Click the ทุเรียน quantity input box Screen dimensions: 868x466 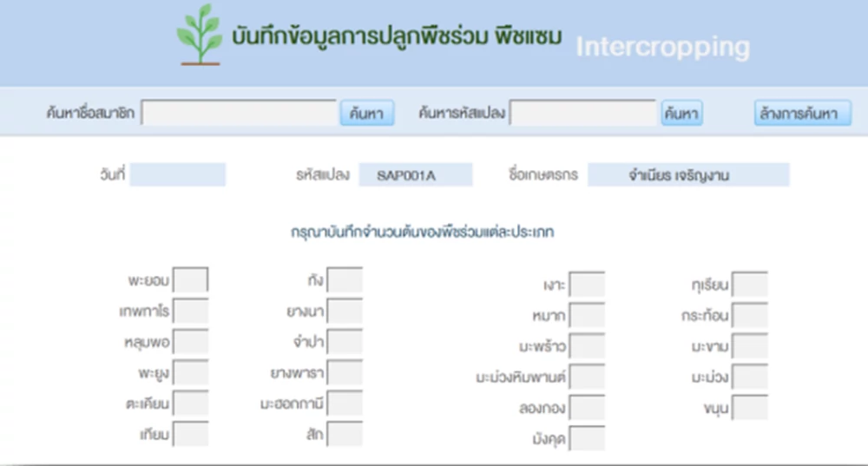(x=750, y=285)
